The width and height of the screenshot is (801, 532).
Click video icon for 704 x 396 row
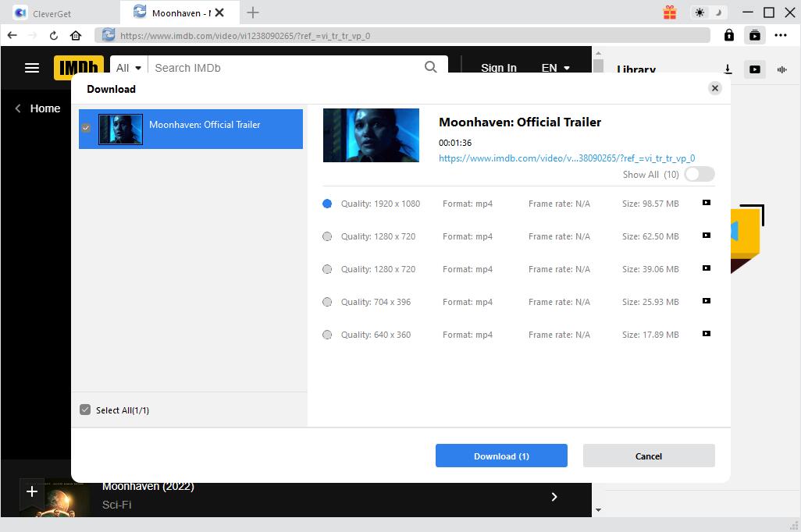706,301
